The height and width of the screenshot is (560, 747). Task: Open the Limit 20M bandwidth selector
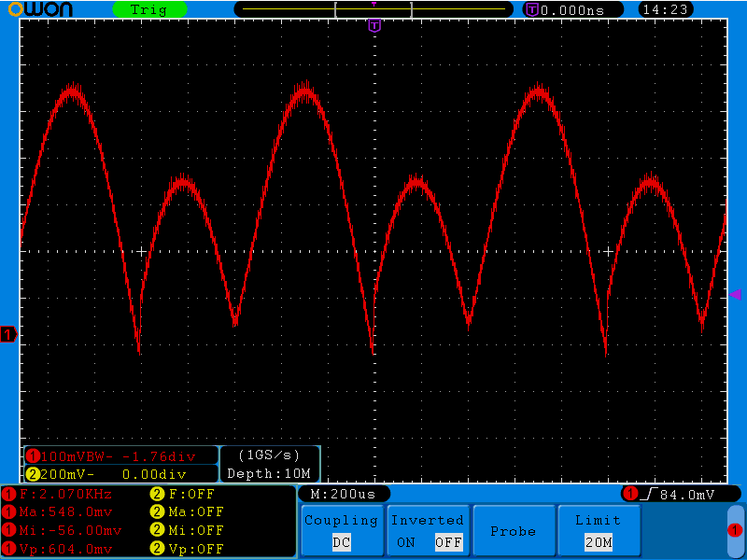[x=598, y=530]
